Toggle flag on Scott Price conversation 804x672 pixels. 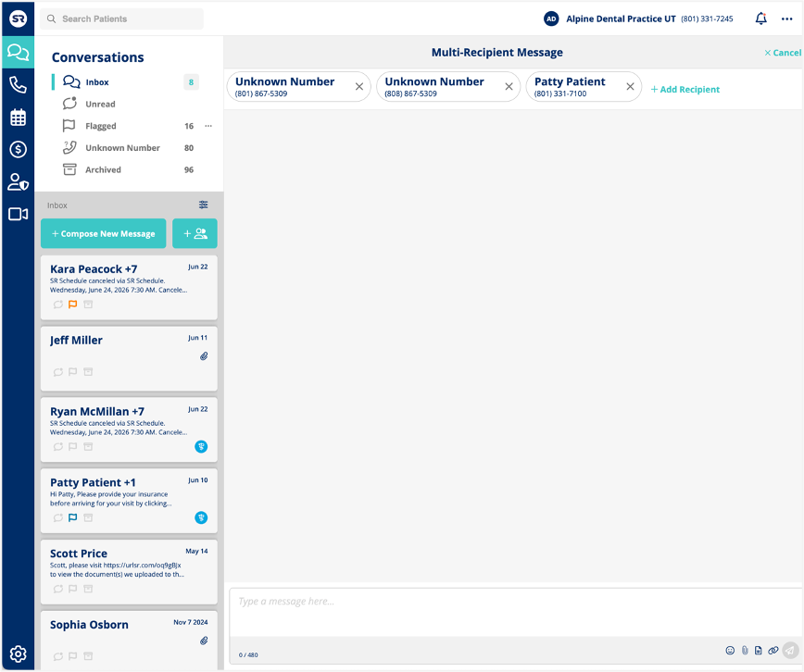[x=73, y=589]
